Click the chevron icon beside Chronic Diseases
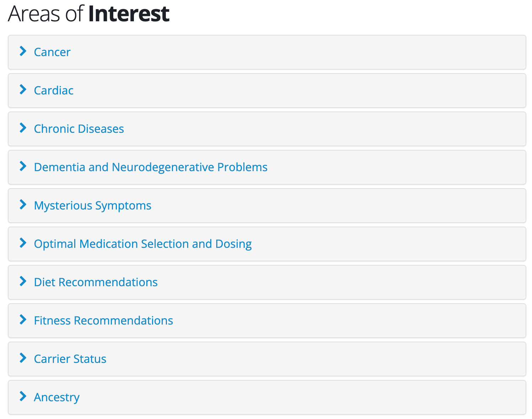 tap(23, 128)
